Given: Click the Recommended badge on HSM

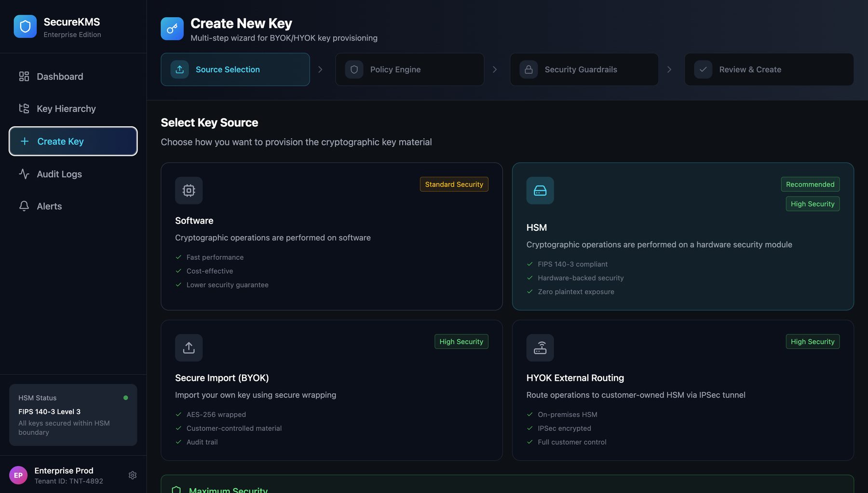Looking at the screenshot, I should (x=810, y=184).
